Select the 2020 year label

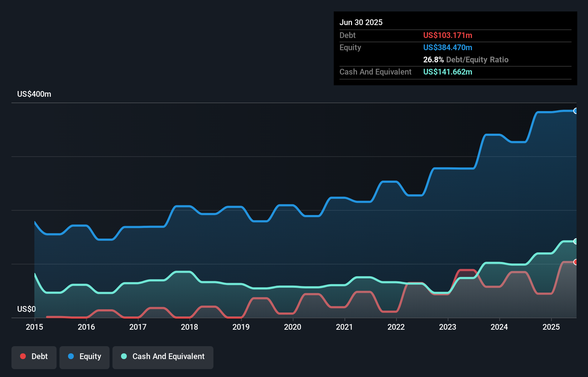pyautogui.click(x=293, y=327)
